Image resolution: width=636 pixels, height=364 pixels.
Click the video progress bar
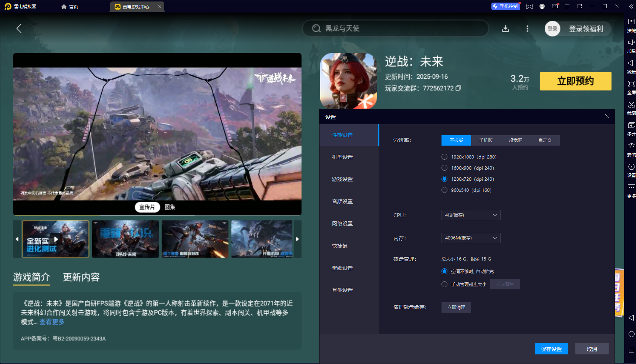tap(157, 215)
